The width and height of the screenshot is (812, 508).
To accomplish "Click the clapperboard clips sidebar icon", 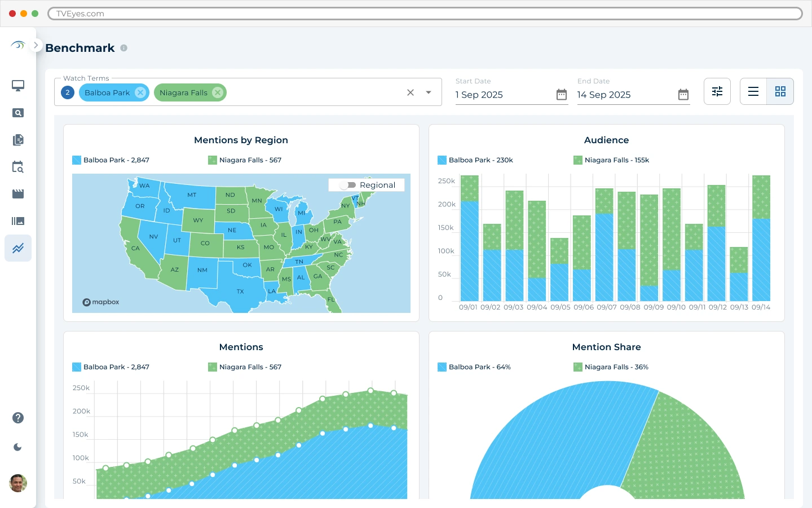I will click(x=18, y=194).
